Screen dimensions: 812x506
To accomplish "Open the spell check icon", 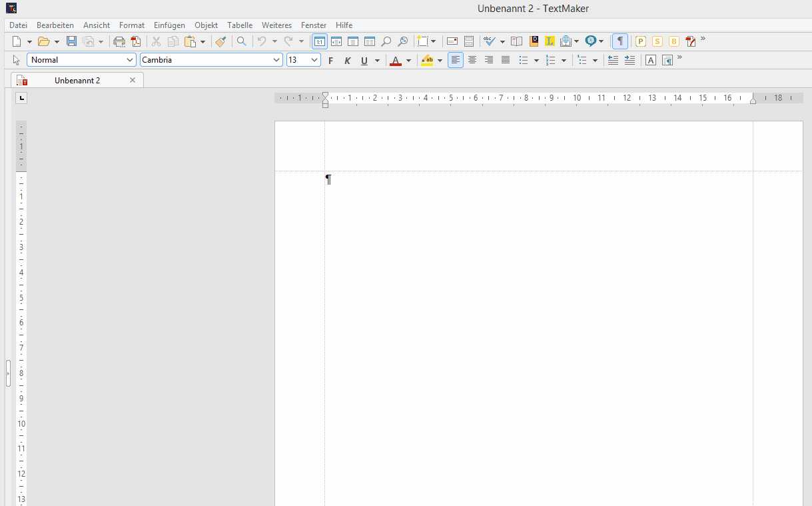I will (490, 41).
